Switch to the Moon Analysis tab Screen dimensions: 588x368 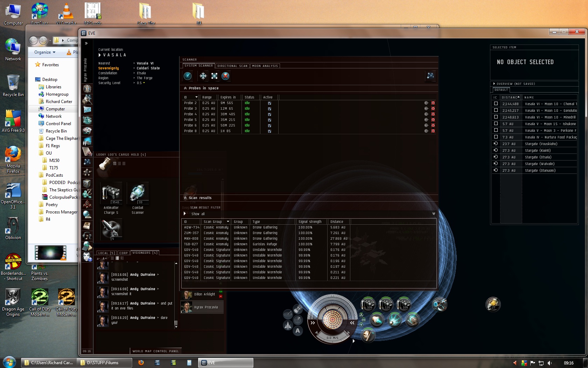pos(265,66)
